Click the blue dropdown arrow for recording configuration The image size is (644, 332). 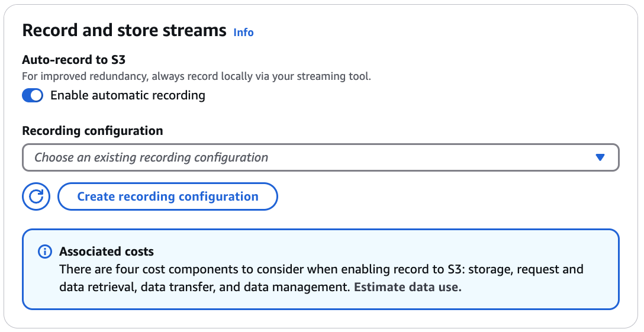pos(600,157)
